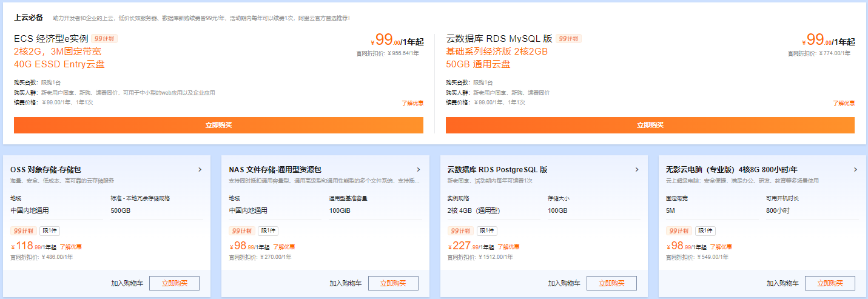The image size is (868, 299).
Task: Click 立即购买 in the NAS 文件存储 card
Action: tap(393, 283)
